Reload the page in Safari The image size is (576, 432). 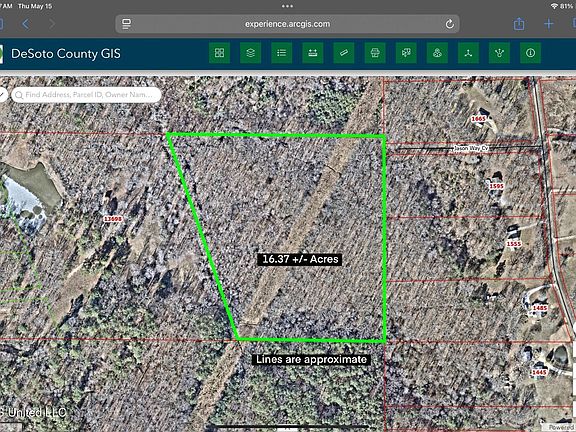click(450, 24)
